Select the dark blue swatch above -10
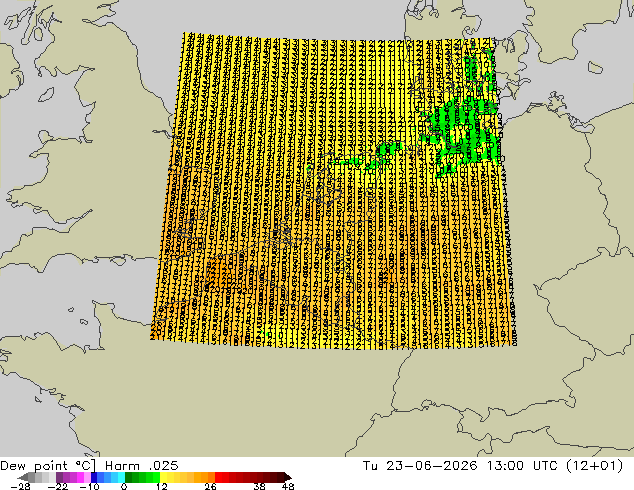The height and width of the screenshot is (490, 634). (x=94, y=477)
